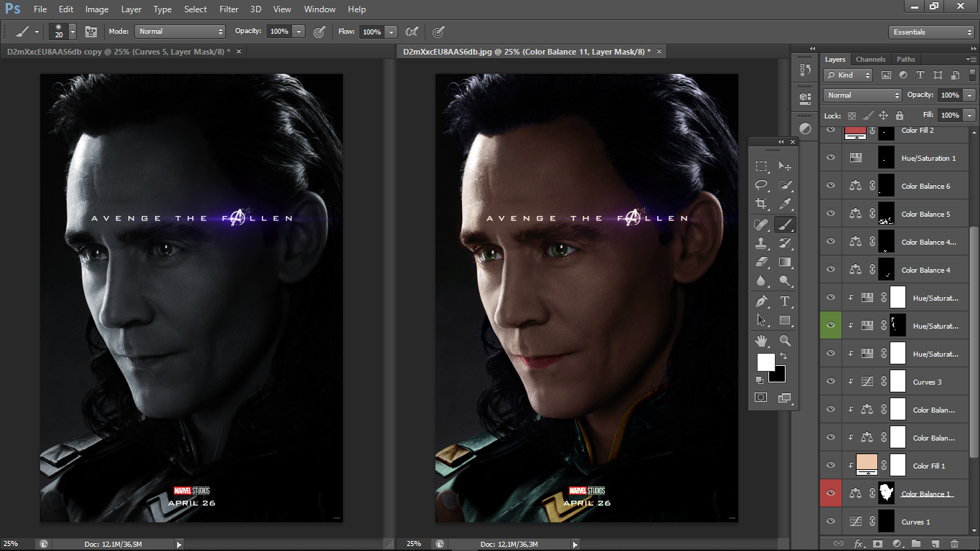The image size is (980, 551).
Task: Reset default foreground and background colors
Action: pyautogui.click(x=760, y=380)
